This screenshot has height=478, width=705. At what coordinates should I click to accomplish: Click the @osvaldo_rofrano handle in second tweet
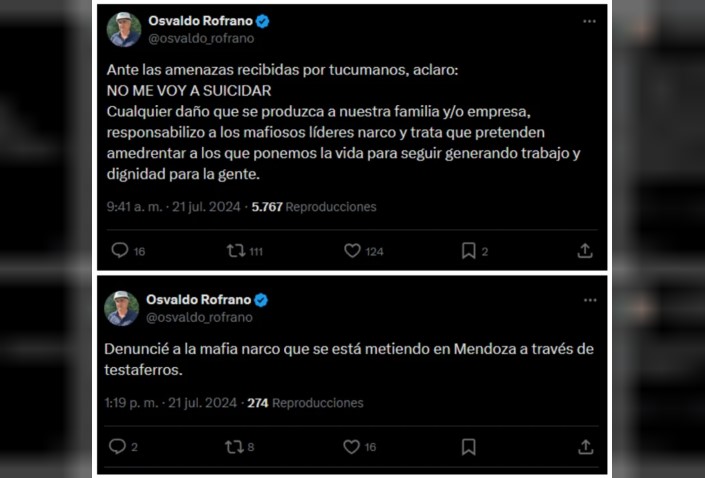(200, 317)
